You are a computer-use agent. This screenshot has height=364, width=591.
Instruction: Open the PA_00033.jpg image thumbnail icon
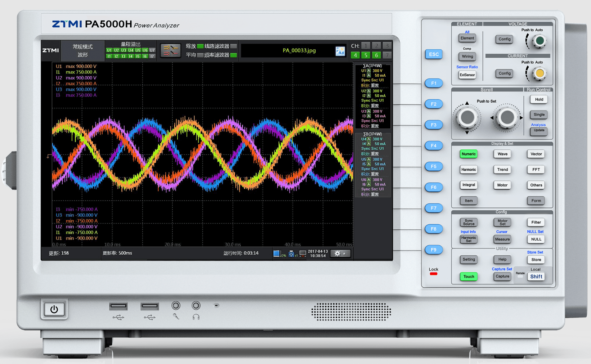tap(340, 51)
